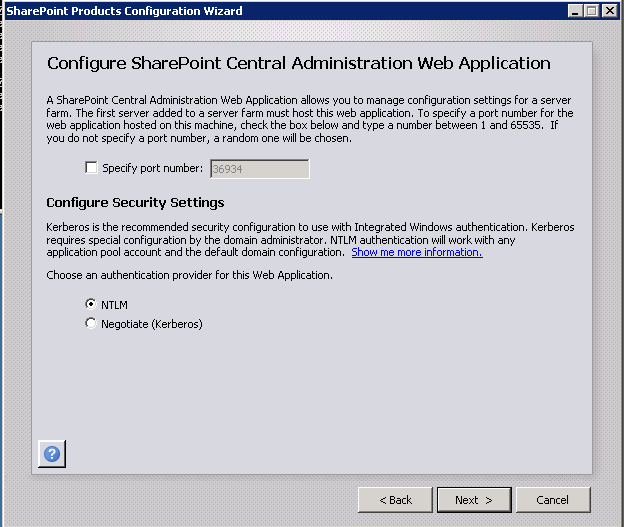This screenshot has width=624, height=527.
Task: Click the SharePoint Products Configuration Wizard title bar
Action: pyautogui.click(x=250, y=11)
